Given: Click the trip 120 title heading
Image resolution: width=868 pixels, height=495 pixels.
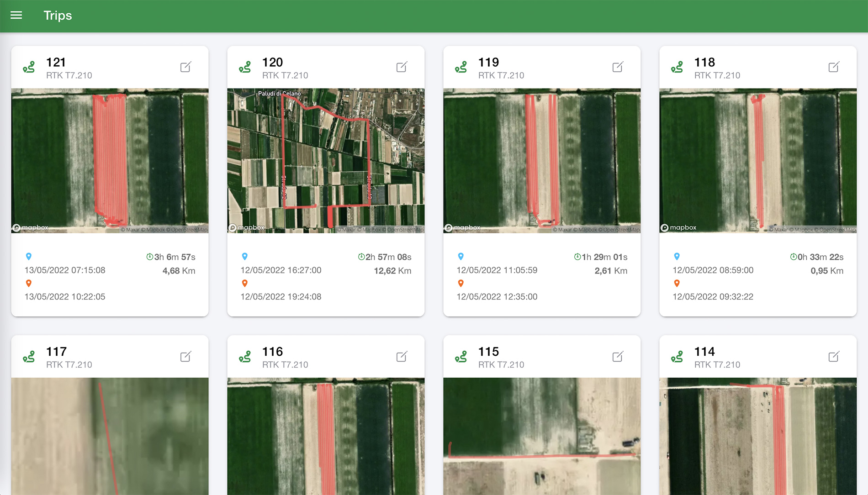Looking at the screenshot, I should (x=272, y=62).
